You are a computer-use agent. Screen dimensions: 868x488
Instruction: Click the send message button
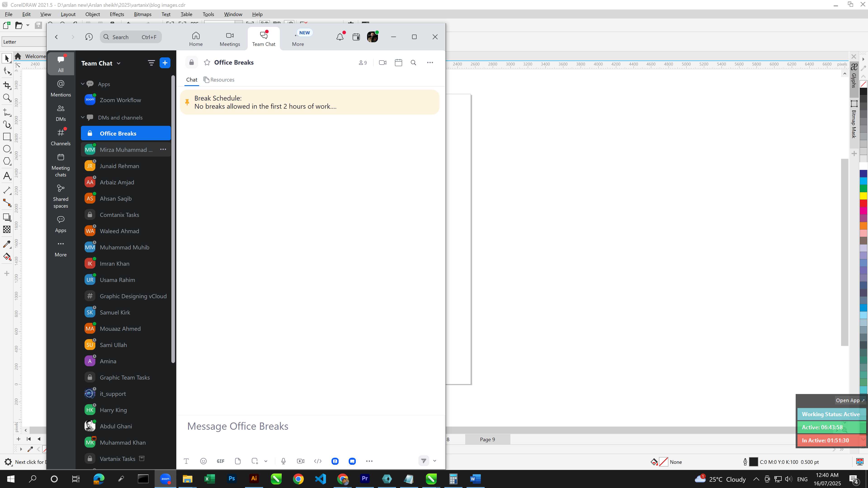pyautogui.click(x=424, y=461)
